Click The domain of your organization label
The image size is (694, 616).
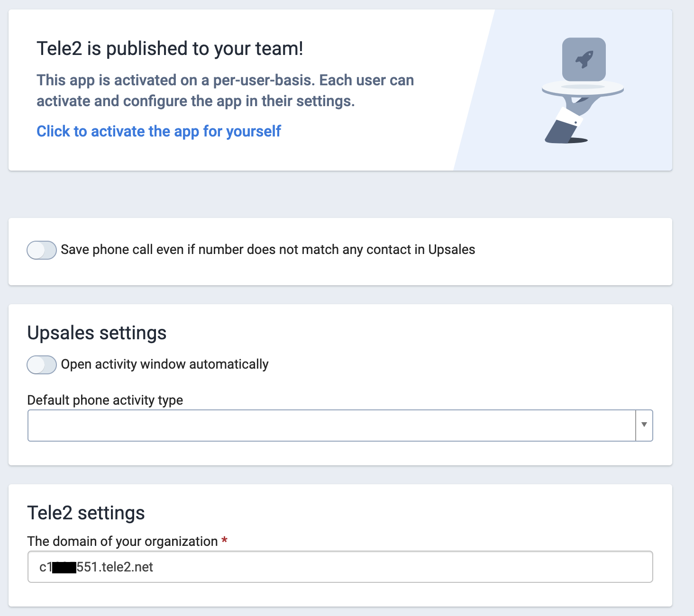[122, 541]
